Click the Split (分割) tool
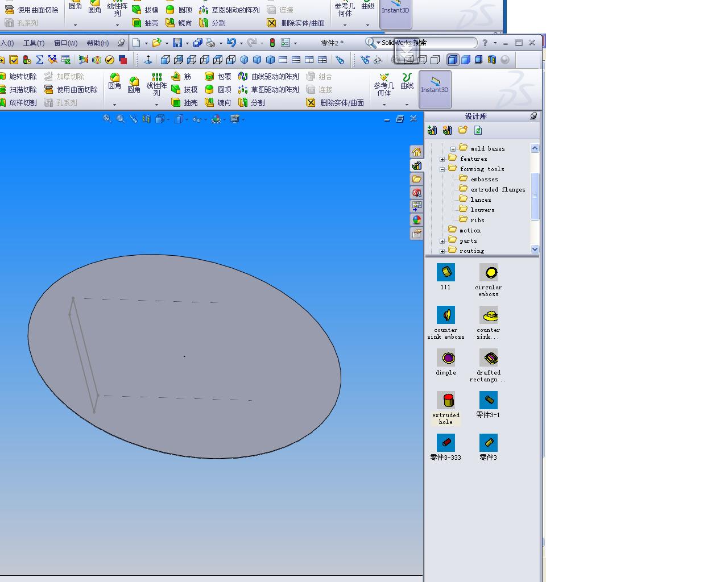Viewport: 728px width, 582px height. tap(252, 102)
